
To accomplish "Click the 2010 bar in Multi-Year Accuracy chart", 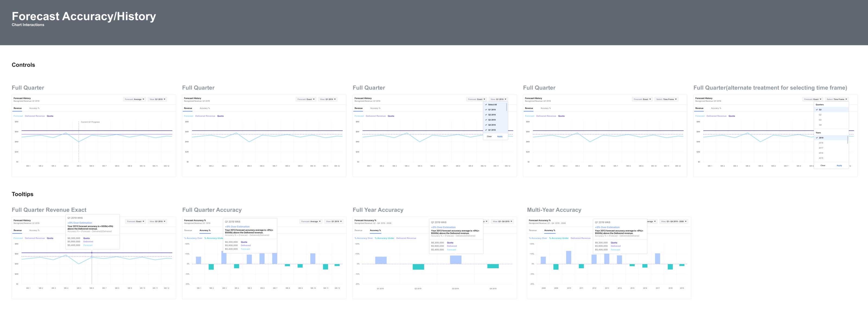I will (x=569, y=258).
